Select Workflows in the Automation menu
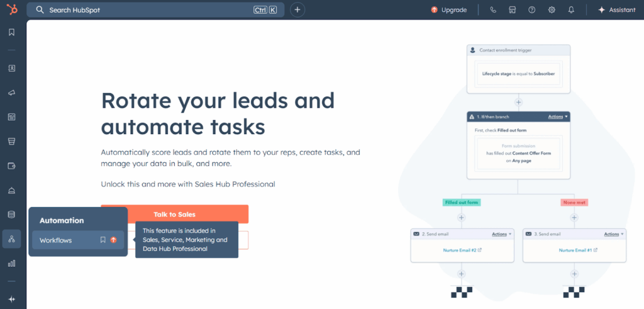This screenshot has width=644, height=309. 56,240
